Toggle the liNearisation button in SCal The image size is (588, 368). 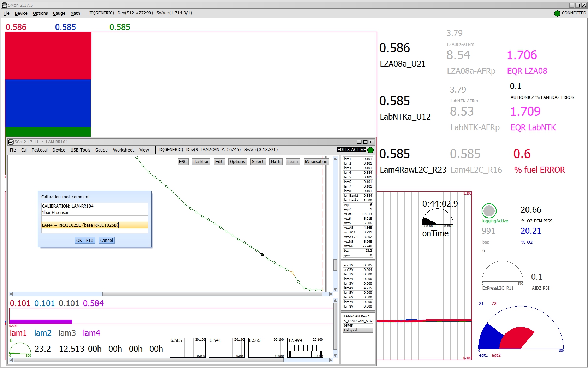(x=316, y=162)
